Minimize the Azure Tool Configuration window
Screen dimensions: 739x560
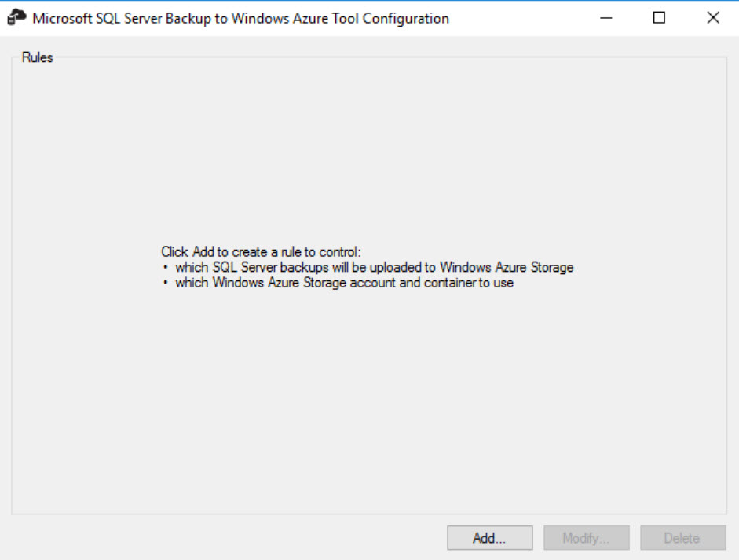(606, 18)
